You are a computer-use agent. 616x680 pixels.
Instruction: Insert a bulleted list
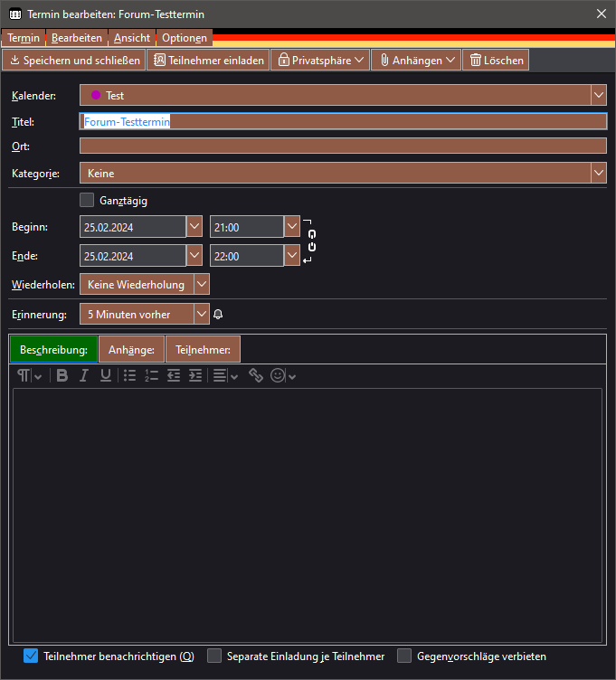tap(130, 376)
